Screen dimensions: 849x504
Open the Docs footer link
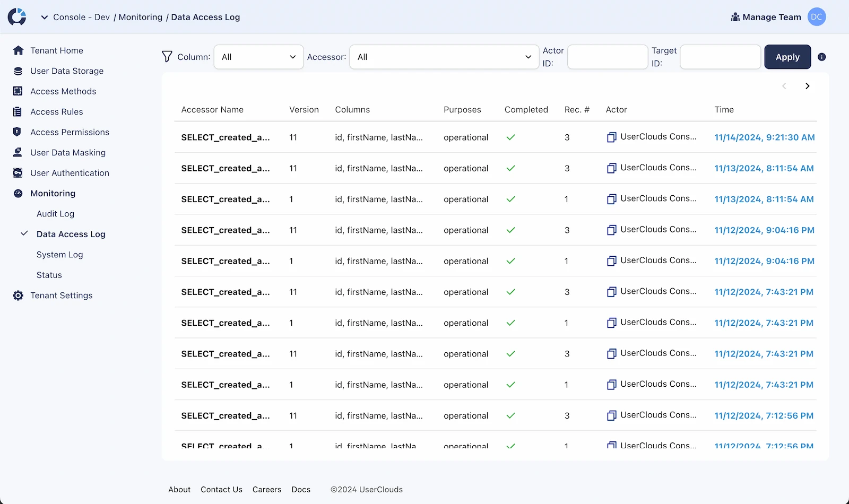(x=301, y=490)
